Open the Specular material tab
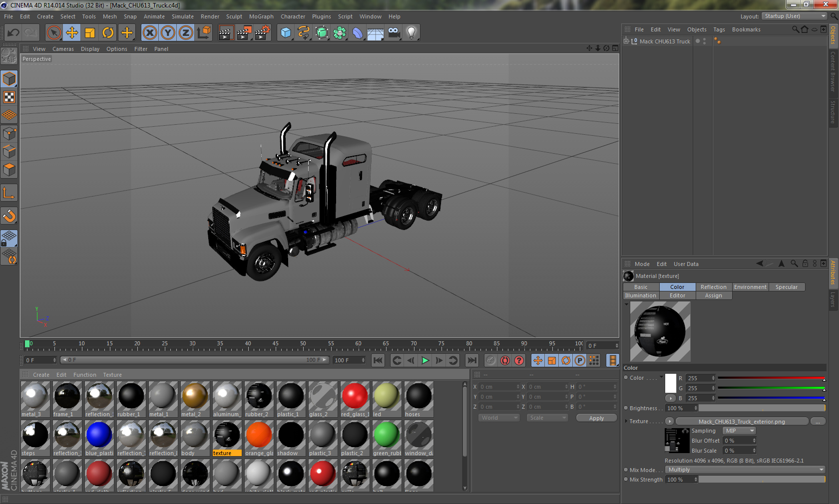Viewport: 839px width, 504px height. point(787,287)
